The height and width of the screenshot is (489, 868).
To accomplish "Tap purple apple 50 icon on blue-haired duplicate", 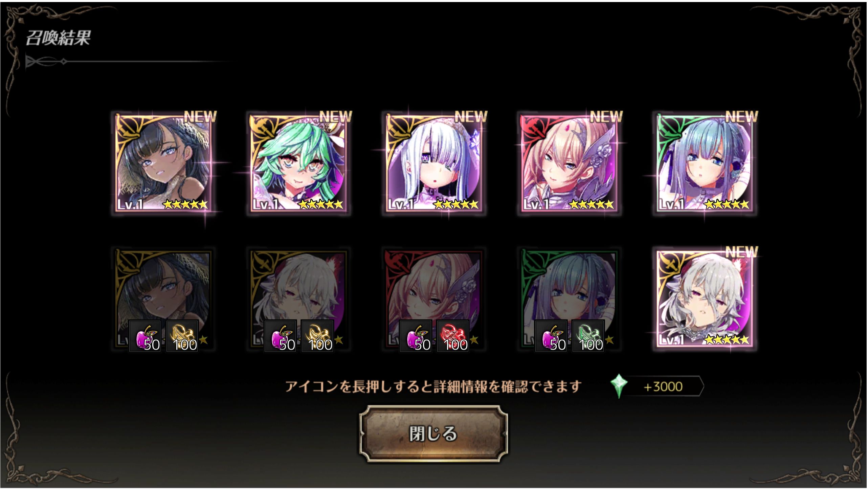I will 551,336.
